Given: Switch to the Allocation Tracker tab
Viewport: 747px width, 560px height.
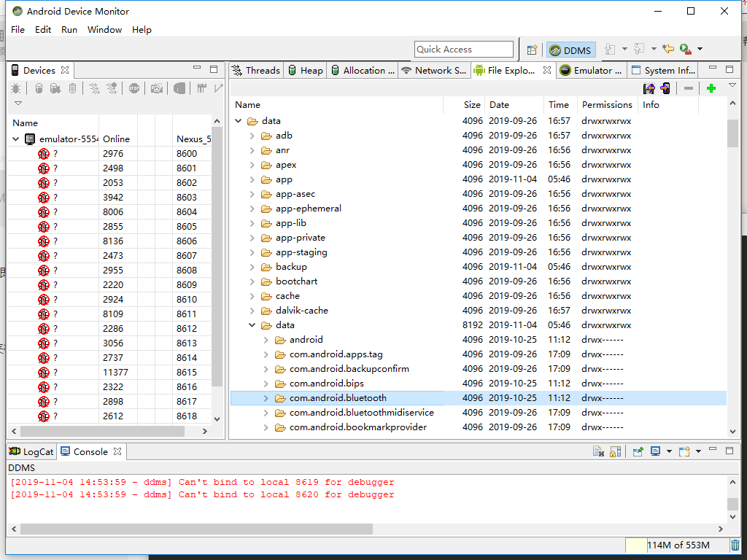Looking at the screenshot, I should [x=363, y=71].
